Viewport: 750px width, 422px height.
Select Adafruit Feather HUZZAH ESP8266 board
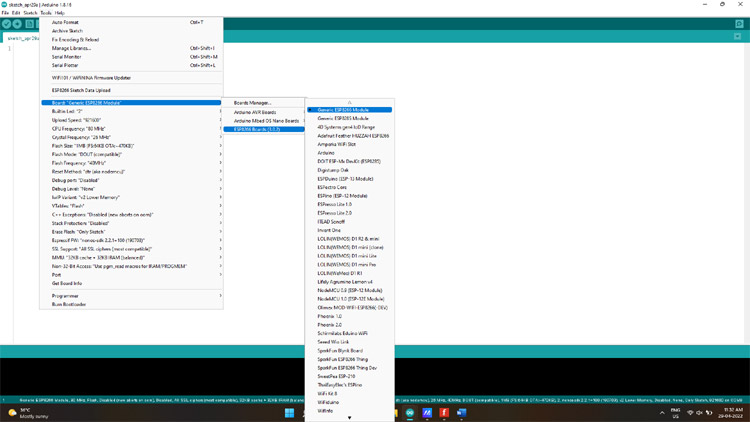349,136
